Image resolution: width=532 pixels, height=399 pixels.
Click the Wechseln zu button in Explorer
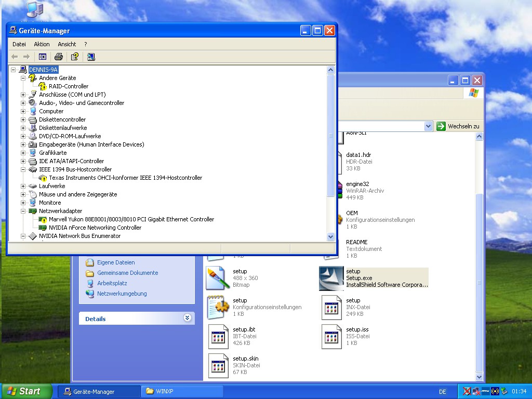(458, 126)
